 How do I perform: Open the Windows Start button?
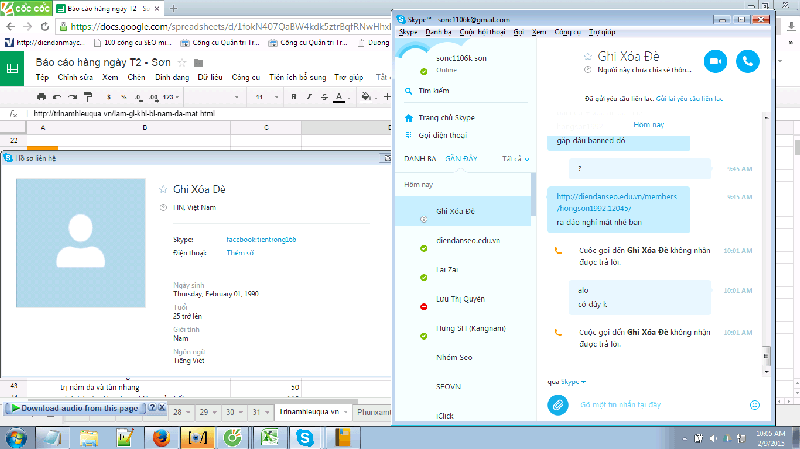coord(17,438)
